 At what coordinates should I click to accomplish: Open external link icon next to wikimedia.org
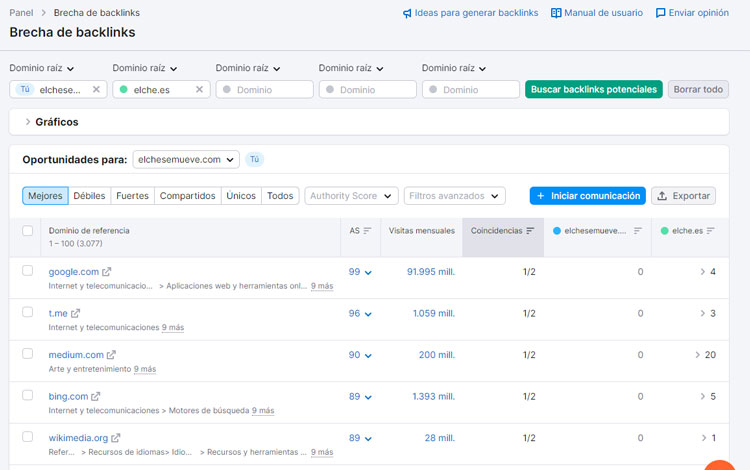[x=116, y=438]
